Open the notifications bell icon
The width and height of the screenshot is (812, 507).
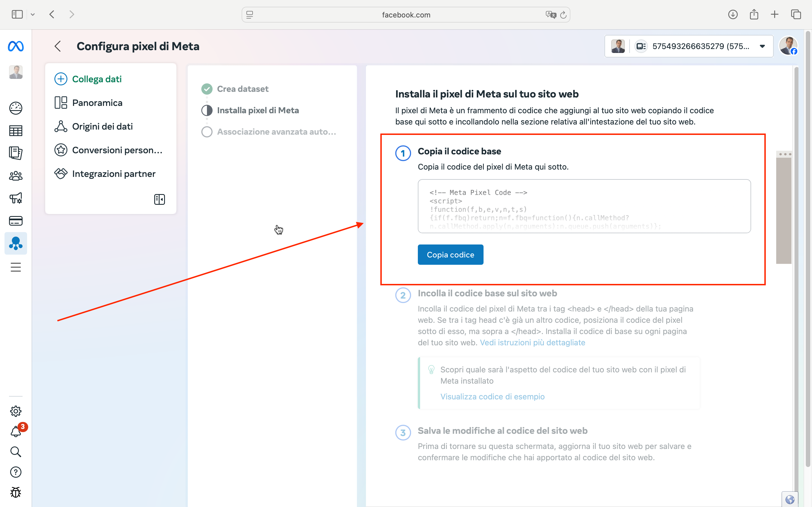[16, 432]
